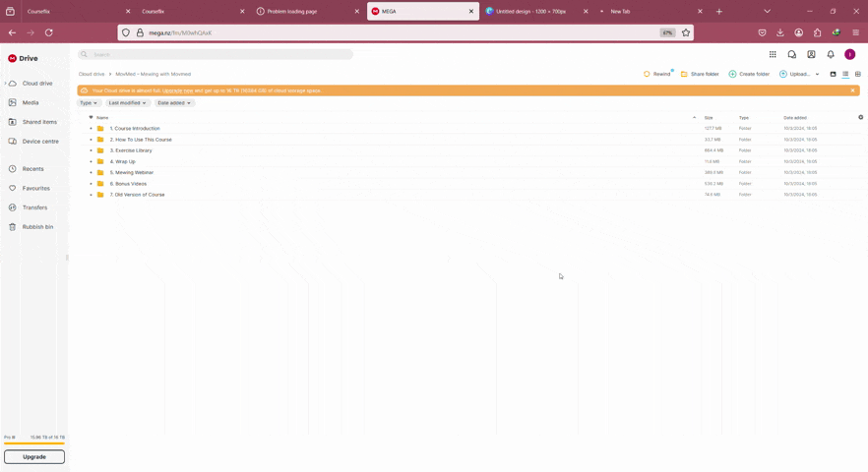Dismiss the orange storage warning banner

[x=852, y=90]
